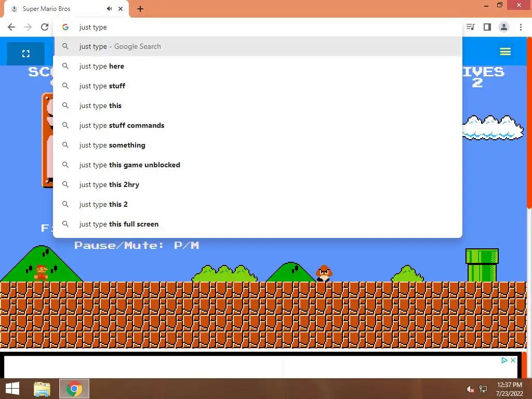Click the Mario character in the game
Image resolution: width=532 pixels, height=399 pixels.
[41, 273]
